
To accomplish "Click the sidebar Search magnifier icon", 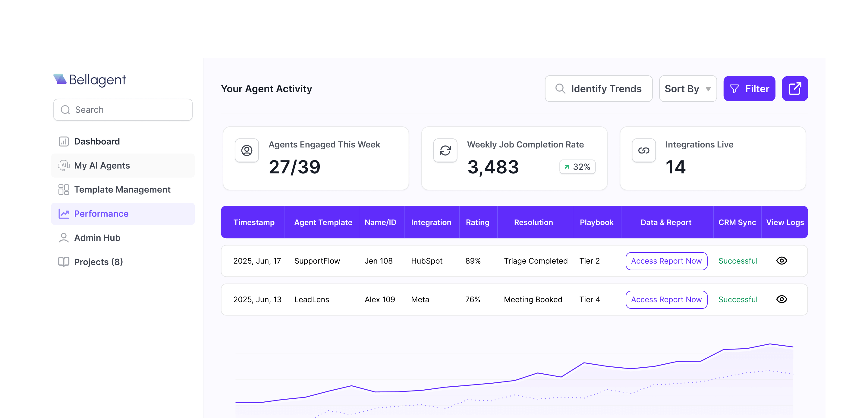I will coord(65,110).
